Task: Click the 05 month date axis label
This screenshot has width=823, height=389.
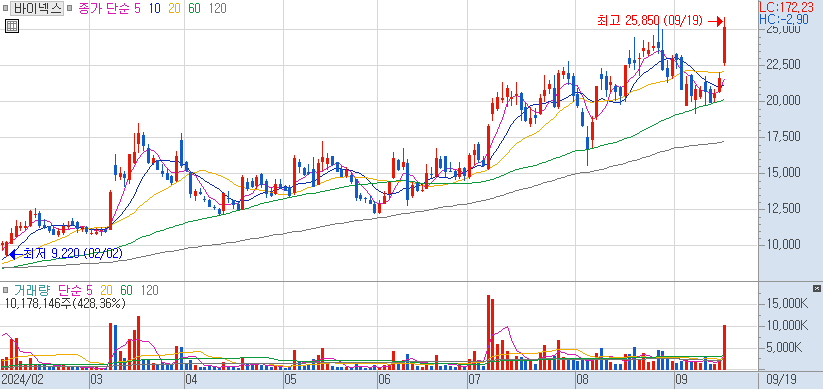Action: 290,379
